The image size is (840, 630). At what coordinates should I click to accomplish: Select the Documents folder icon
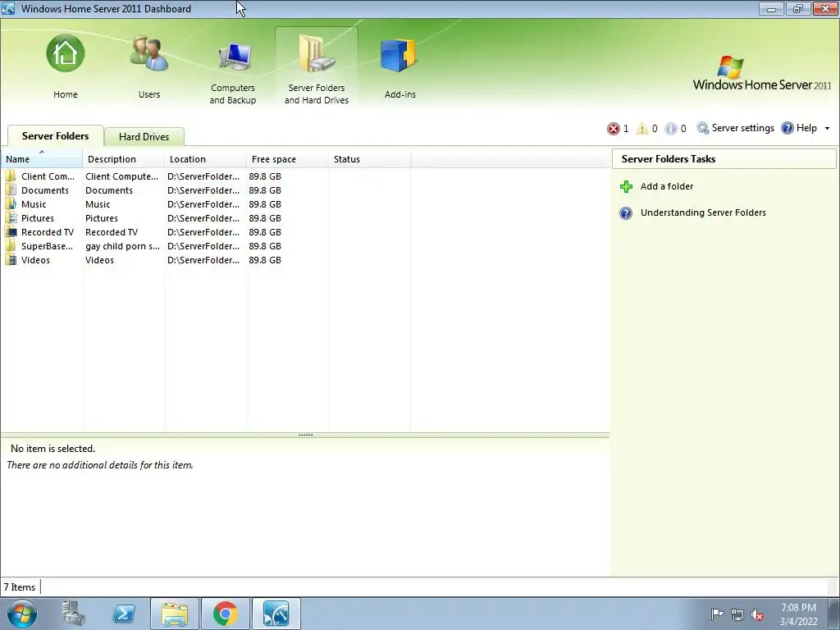(11, 190)
